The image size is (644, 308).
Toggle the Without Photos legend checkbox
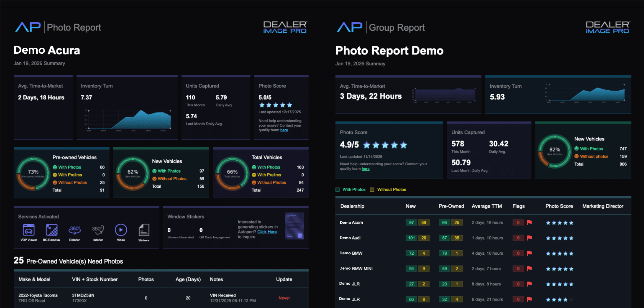pos(372,190)
